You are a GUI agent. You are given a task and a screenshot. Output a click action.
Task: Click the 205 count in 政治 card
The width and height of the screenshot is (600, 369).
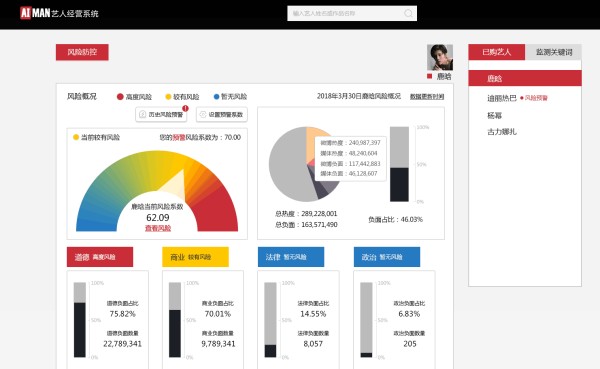point(409,344)
